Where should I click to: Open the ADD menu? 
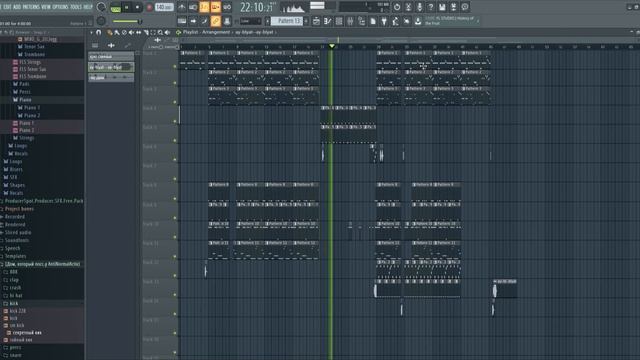tap(17, 7)
